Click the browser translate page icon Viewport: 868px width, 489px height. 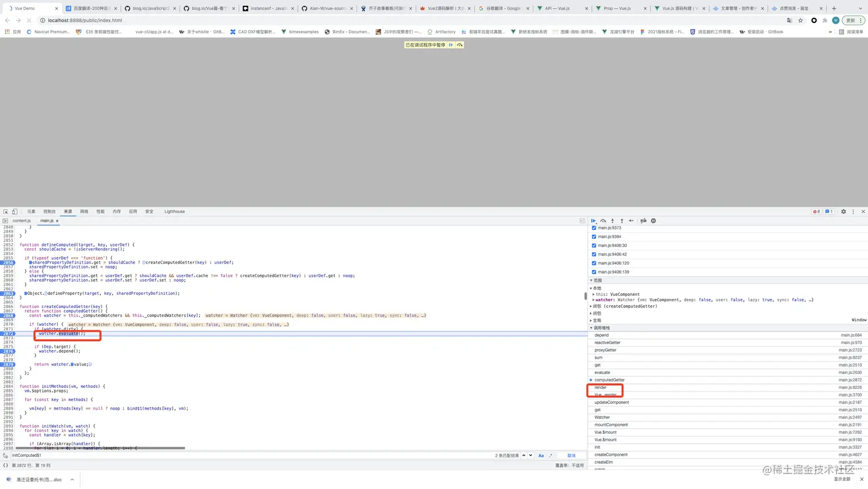tap(789, 20)
